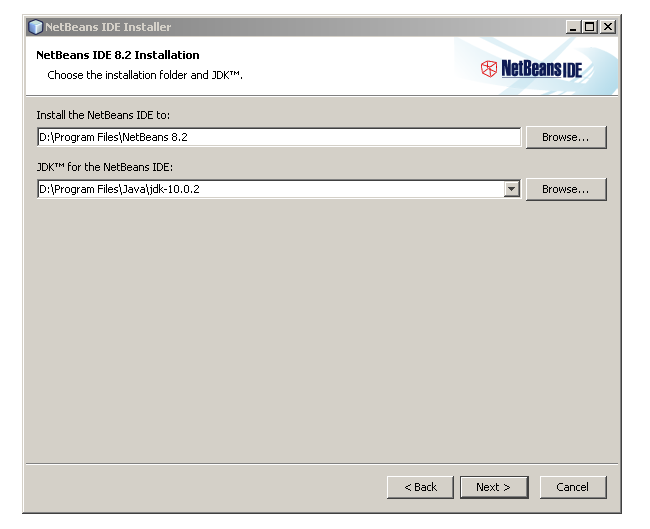The image size is (650, 529).
Task: Go to previous step with Back button
Action: pos(420,487)
